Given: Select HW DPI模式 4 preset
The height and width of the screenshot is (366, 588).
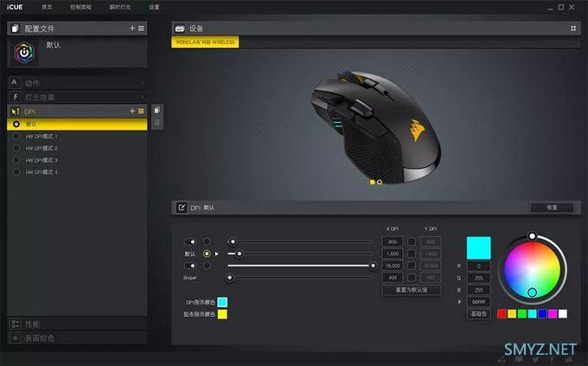Looking at the screenshot, I should [x=77, y=172].
